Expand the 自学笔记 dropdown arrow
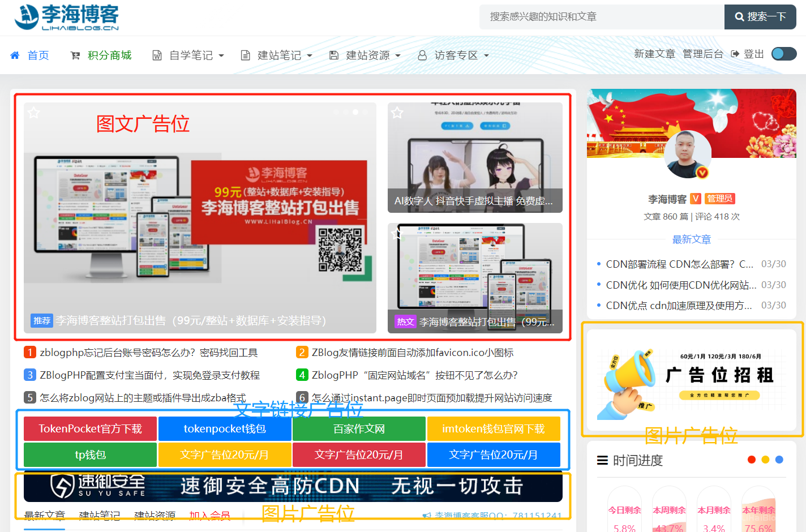Image resolution: width=806 pixels, height=532 pixels. (x=221, y=55)
